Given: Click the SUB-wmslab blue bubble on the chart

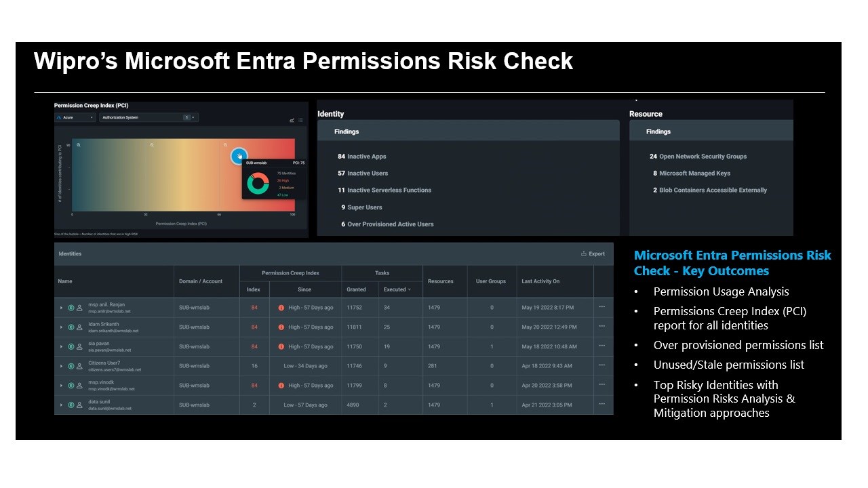Looking at the screenshot, I should coord(239,156).
